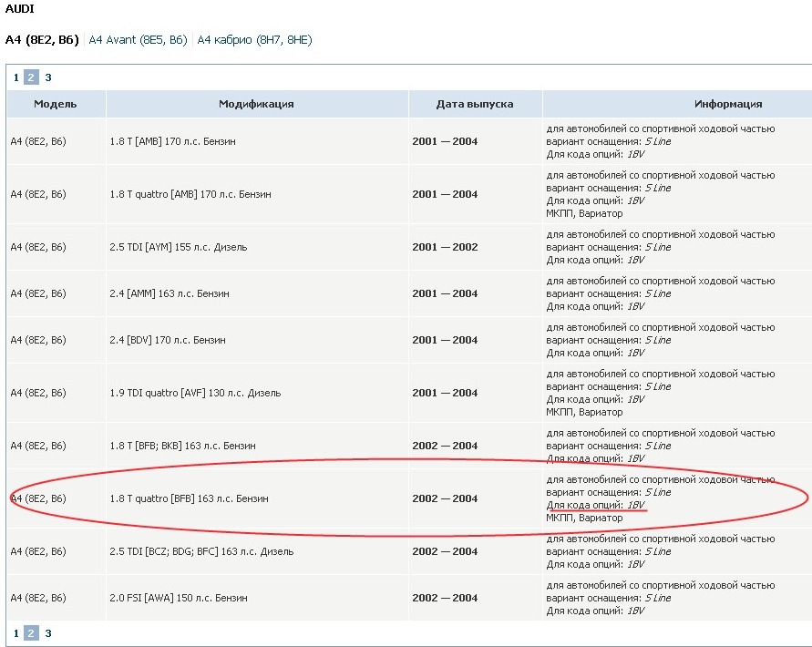Click the Модификация column header
This screenshot has width=812, height=647.
click(256, 104)
